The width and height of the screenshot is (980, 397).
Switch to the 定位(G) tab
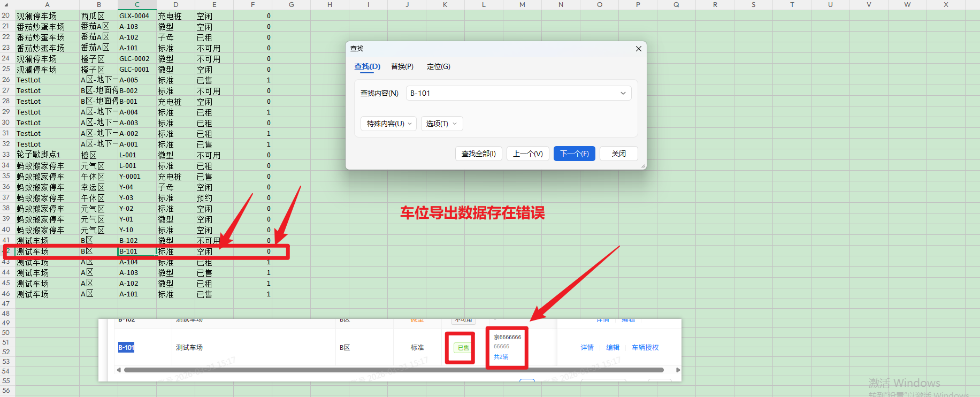(438, 67)
